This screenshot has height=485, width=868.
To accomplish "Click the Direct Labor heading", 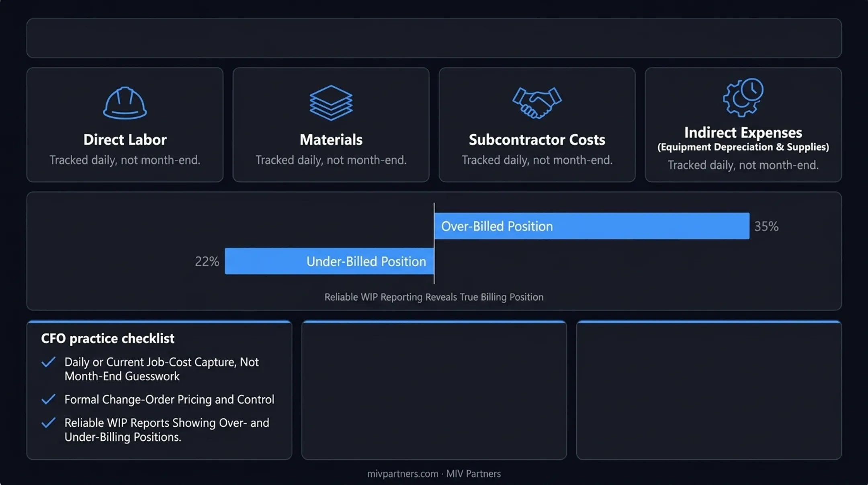I will tap(125, 140).
